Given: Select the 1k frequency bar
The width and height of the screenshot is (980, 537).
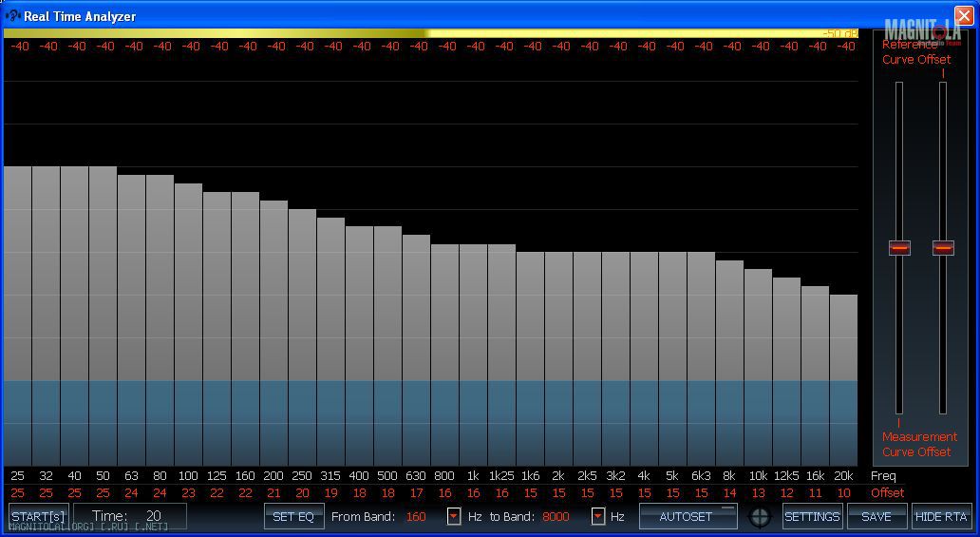Looking at the screenshot, I should pyautogui.click(x=473, y=355).
